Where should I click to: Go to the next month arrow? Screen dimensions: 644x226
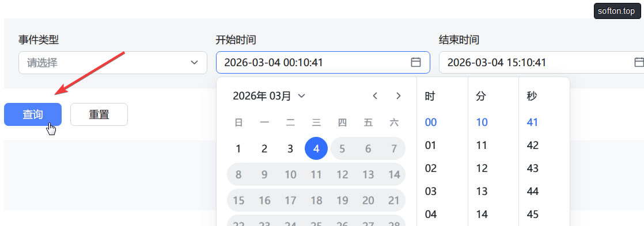pyautogui.click(x=398, y=96)
